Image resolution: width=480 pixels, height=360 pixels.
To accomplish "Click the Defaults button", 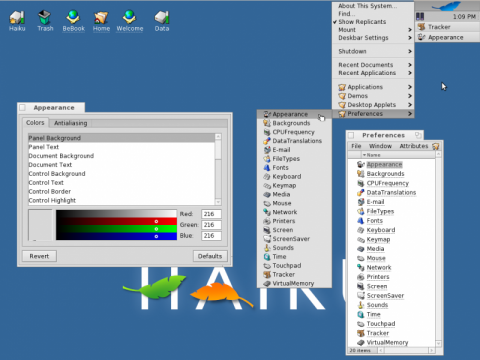I will coord(210,256).
